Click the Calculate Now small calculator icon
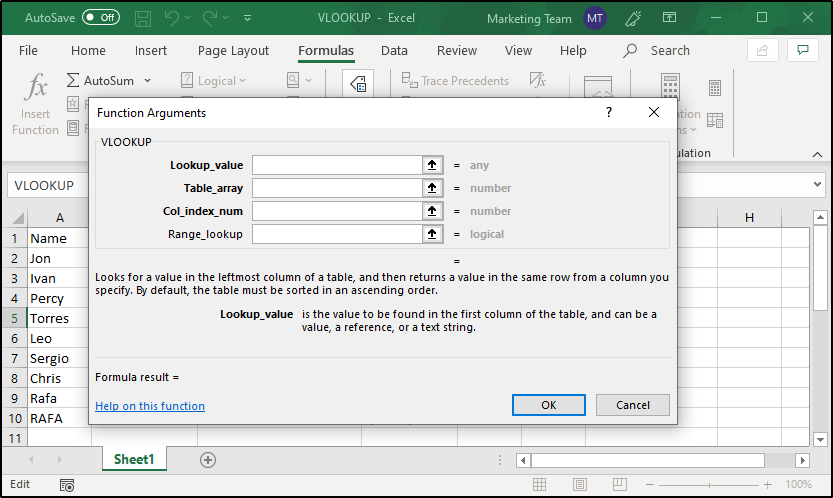The width and height of the screenshot is (833, 498). tap(715, 88)
